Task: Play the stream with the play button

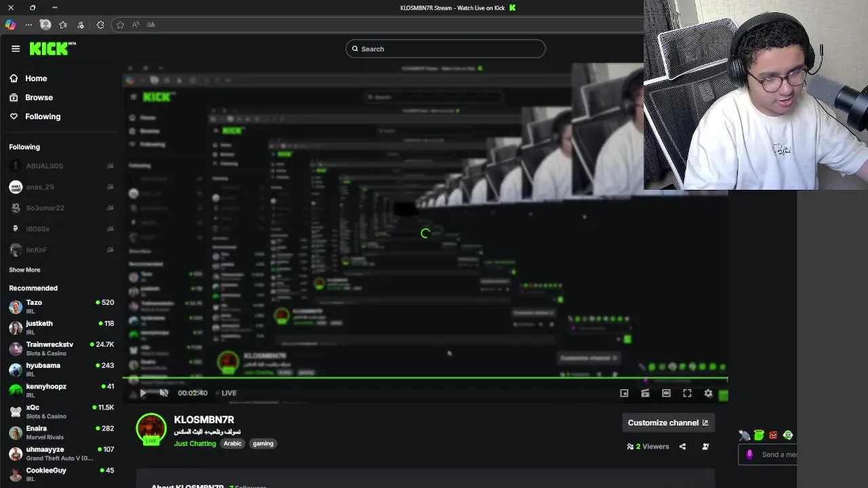Action: 143,393
